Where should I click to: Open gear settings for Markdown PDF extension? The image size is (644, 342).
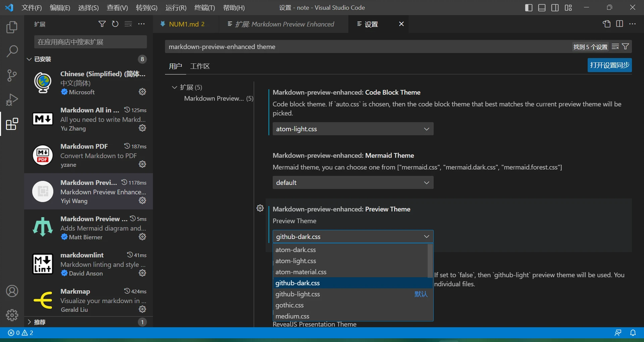pyautogui.click(x=142, y=164)
